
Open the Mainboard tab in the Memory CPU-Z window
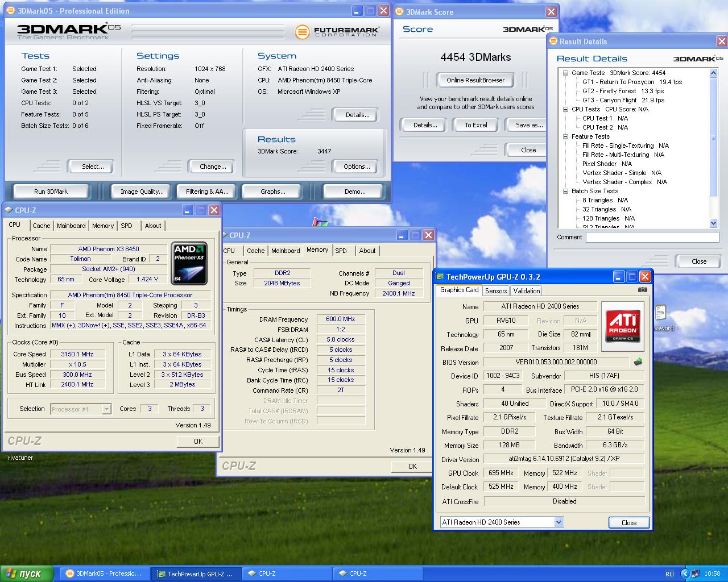[x=286, y=251]
